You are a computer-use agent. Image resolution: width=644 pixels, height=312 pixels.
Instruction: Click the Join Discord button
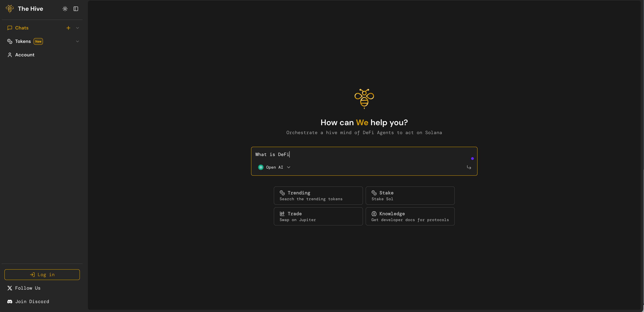(32, 301)
